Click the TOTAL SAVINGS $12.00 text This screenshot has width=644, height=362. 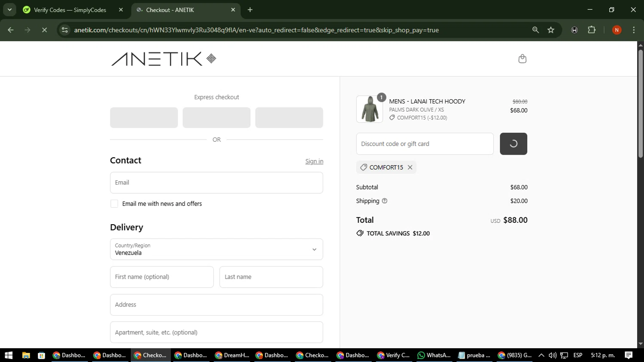coord(398,234)
